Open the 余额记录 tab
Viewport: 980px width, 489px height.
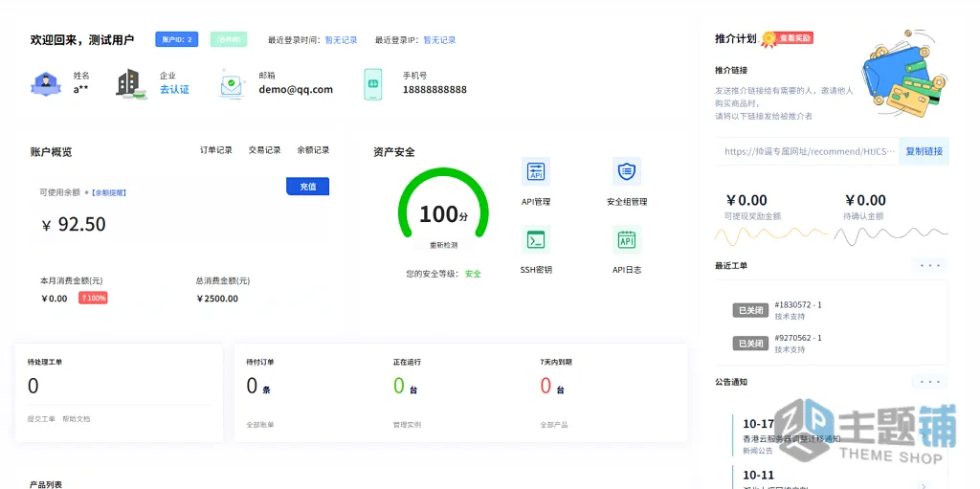coord(313,150)
